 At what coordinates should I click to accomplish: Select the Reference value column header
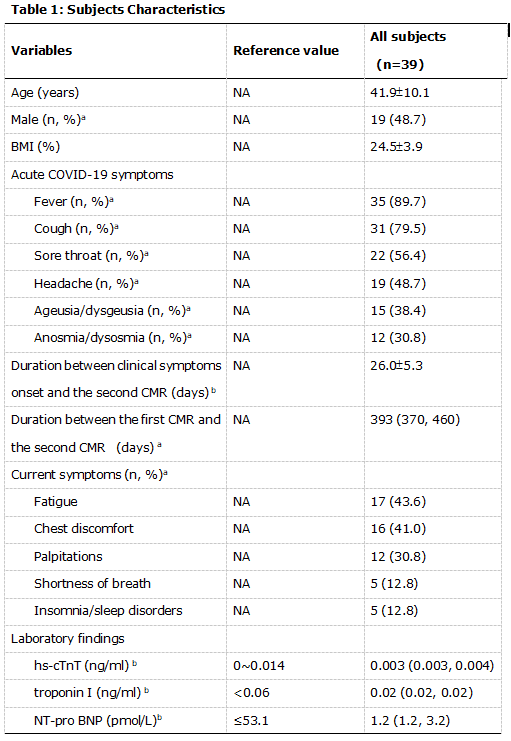tap(286, 51)
